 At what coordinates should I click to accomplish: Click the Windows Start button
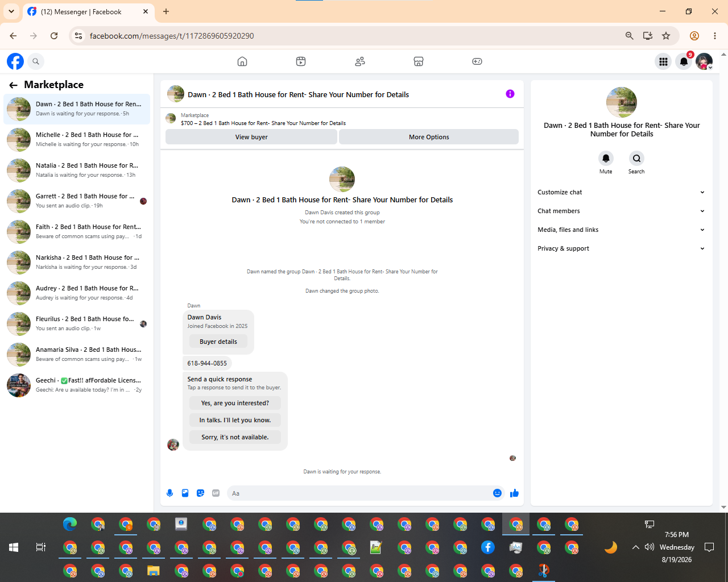pyautogui.click(x=14, y=547)
